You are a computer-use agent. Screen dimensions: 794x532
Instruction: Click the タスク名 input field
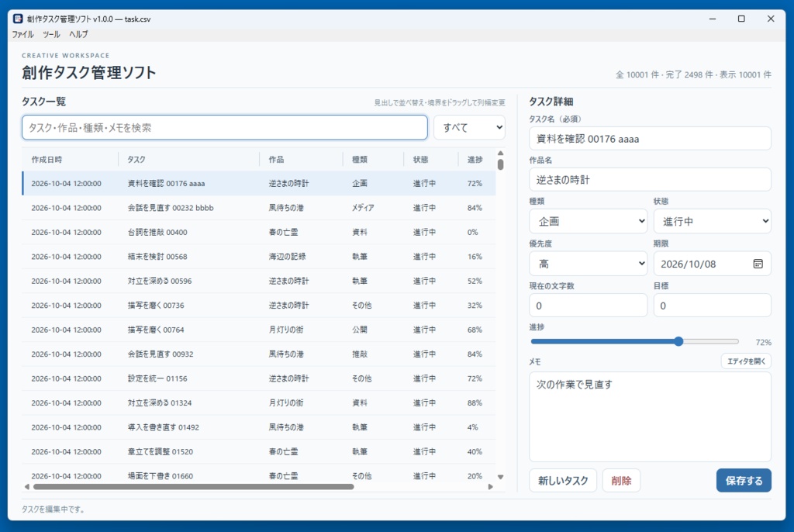point(651,139)
